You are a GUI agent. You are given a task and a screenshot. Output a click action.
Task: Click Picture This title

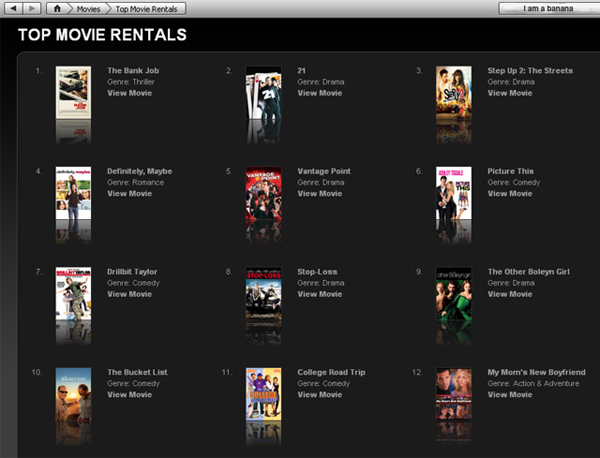click(x=510, y=171)
